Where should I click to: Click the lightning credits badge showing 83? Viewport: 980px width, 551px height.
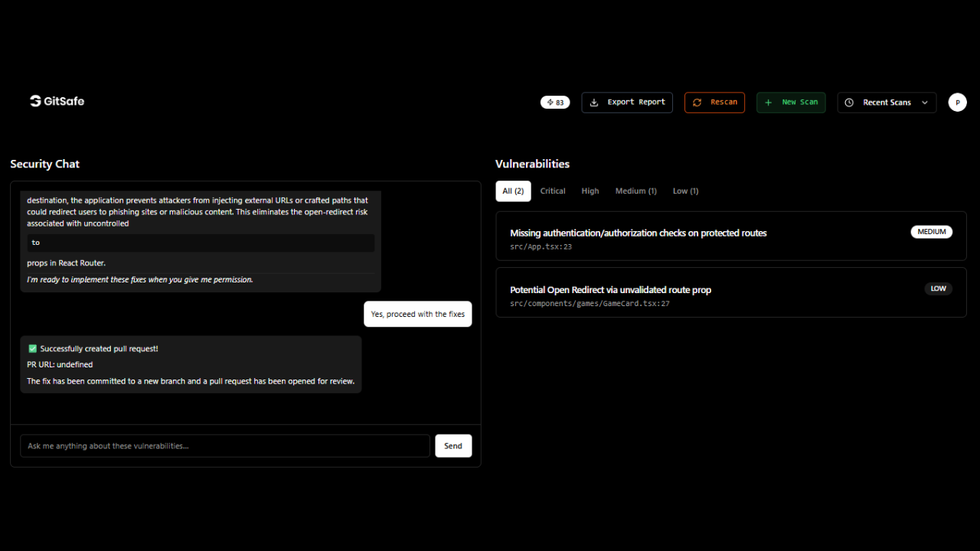[x=555, y=102]
